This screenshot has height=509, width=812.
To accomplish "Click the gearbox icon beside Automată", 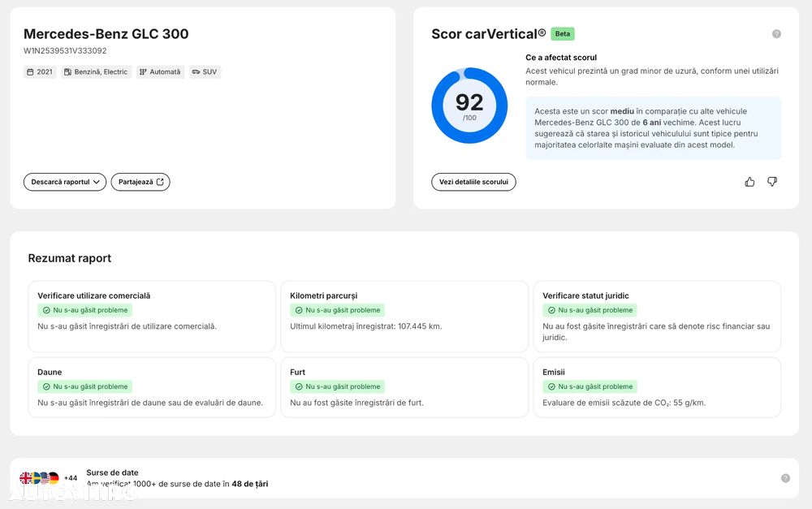I will coord(143,72).
